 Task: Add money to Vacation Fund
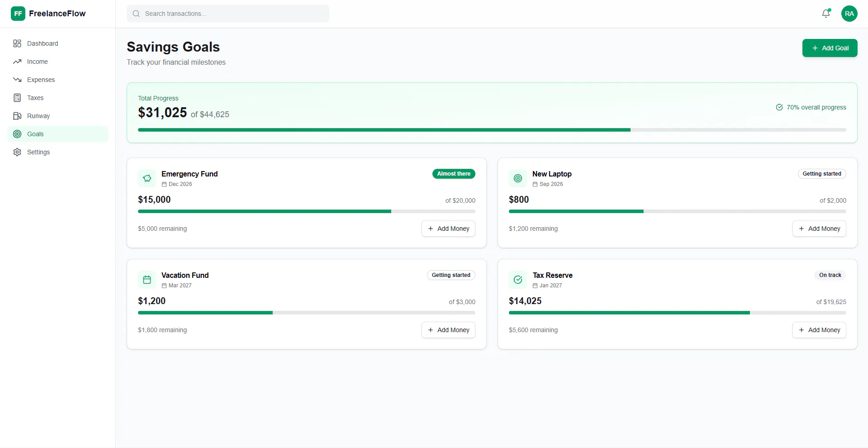448,330
